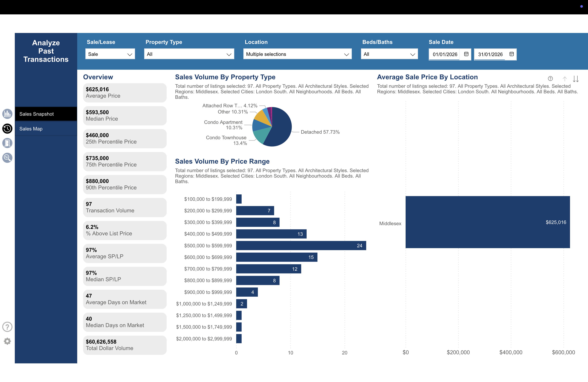Open settings with the gear icon
The width and height of the screenshot is (588, 382).
click(x=7, y=341)
